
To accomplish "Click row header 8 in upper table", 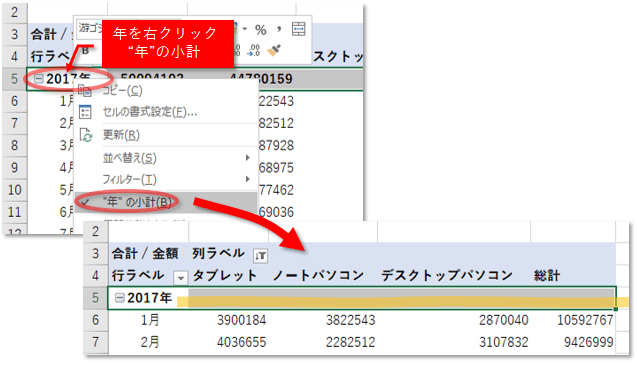I will click(14, 145).
